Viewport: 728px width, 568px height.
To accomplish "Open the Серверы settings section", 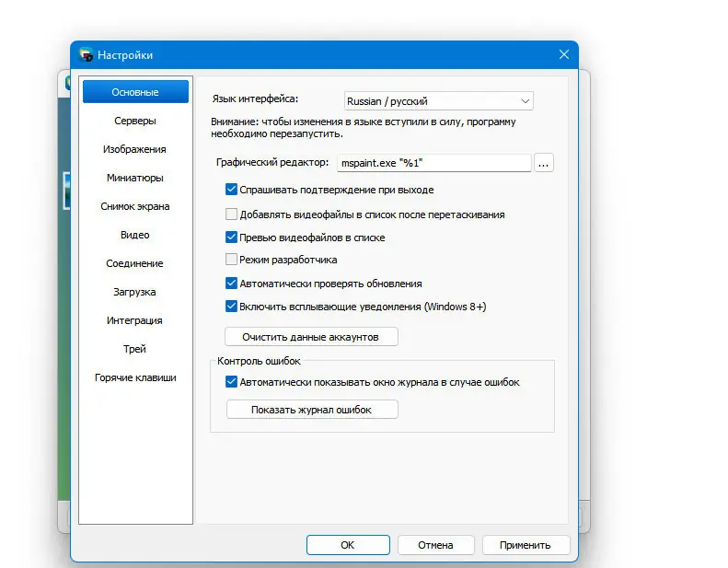I will pos(135,121).
